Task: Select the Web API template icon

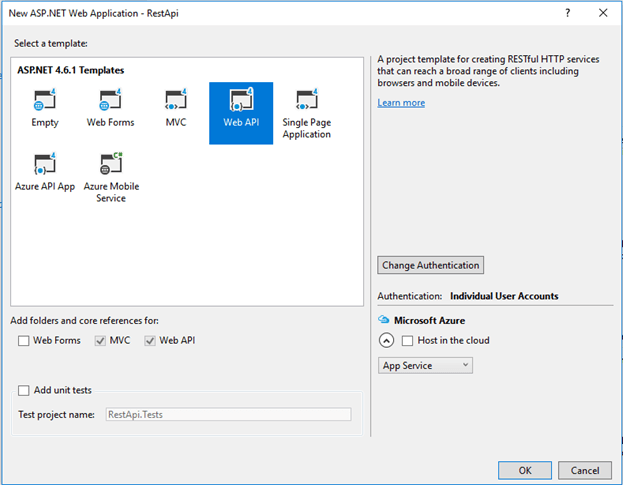Action: 240,102
